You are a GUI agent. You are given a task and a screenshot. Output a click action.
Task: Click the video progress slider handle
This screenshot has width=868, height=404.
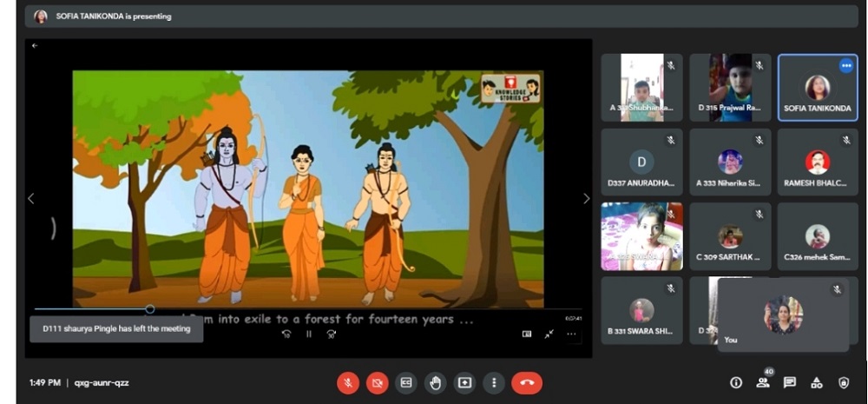coord(150,309)
